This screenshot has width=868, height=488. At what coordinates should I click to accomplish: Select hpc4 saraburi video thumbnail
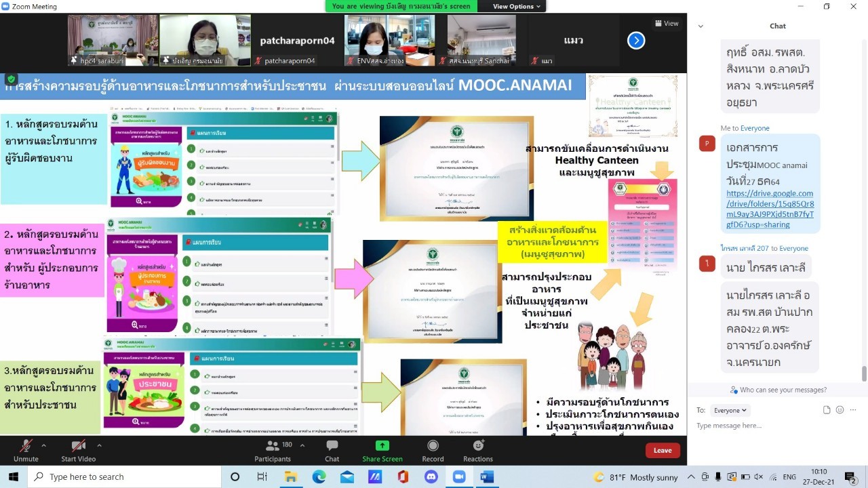click(x=112, y=40)
